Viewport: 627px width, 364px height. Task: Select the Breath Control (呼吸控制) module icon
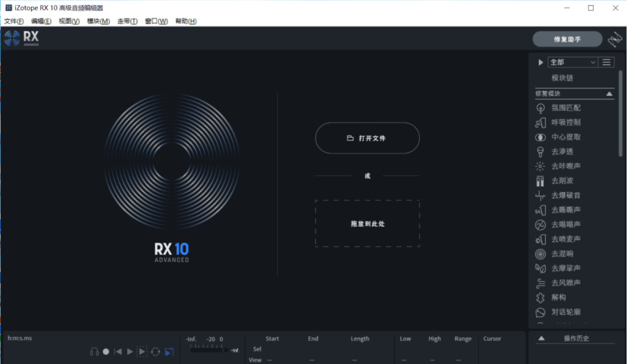540,122
